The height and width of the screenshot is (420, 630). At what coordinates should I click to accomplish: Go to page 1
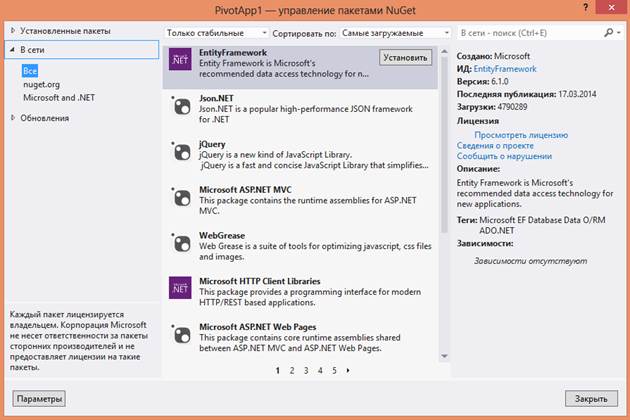278,371
